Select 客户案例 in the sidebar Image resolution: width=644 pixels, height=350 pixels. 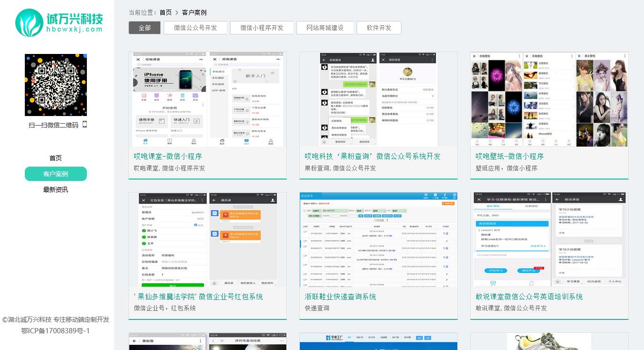click(56, 174)
